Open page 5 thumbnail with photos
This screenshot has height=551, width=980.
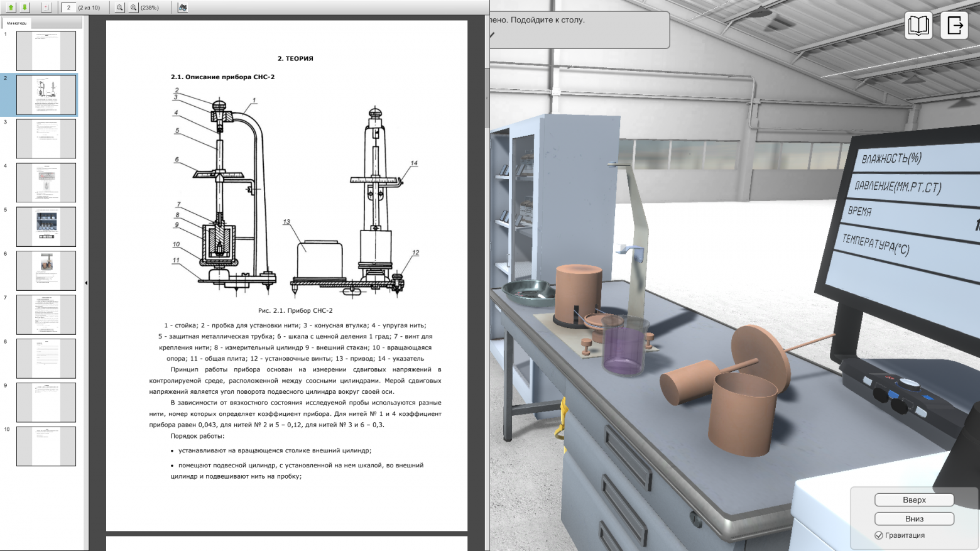pyautogui.click(x=46, y=227)
